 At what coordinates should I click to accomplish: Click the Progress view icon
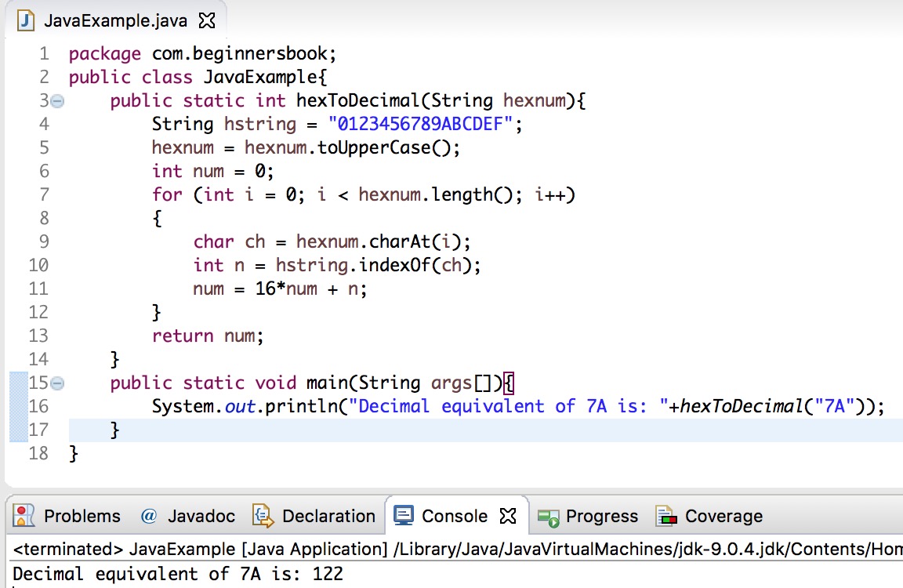click(x=548, y=517)
